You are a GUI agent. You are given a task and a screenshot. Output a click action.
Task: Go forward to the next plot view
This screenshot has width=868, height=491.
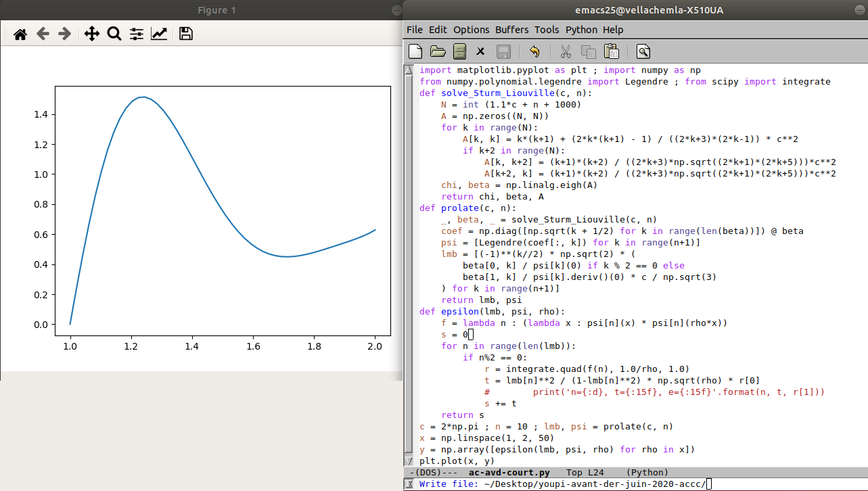coord(64,34)
